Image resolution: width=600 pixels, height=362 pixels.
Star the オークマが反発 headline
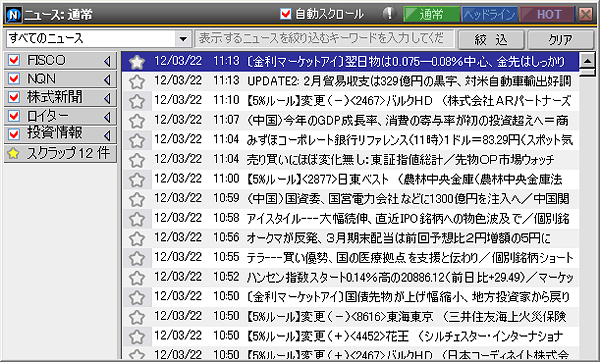point(137,239)
